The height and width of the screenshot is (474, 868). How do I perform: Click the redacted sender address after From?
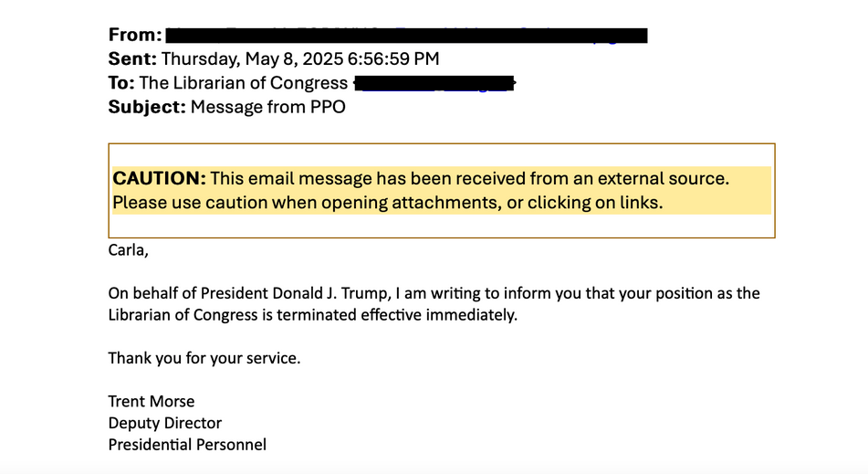coord(406,35)
